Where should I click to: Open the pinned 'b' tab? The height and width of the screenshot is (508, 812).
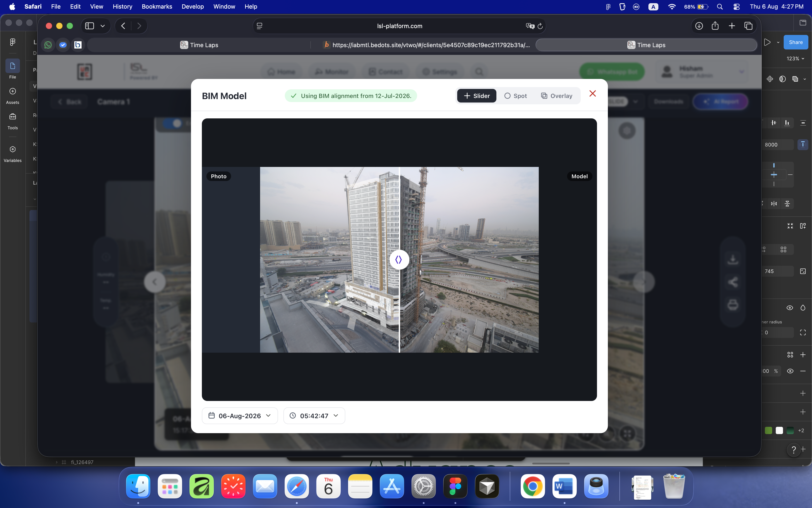[78, 45]
